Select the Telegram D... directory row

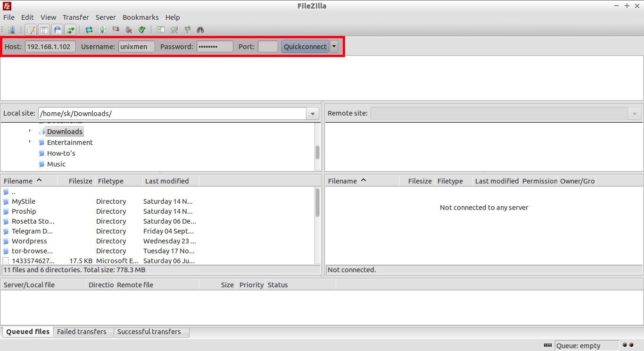click(157, 231)
